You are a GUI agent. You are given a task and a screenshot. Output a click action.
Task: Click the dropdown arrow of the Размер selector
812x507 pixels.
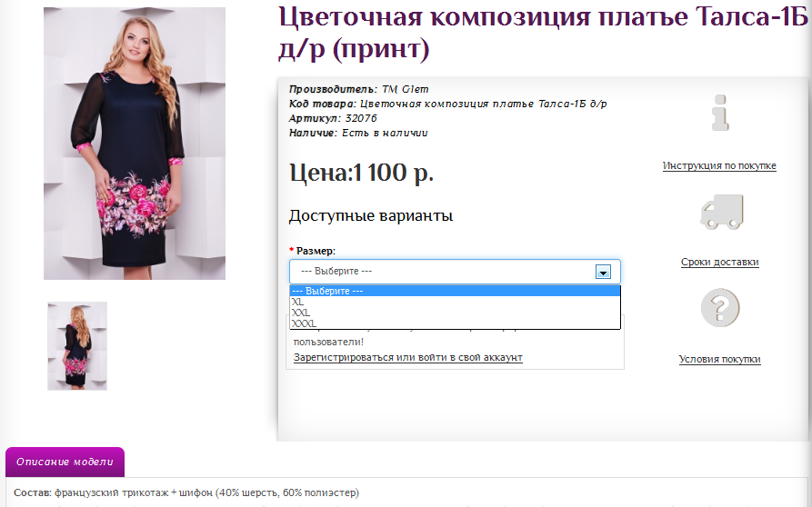tap(603, 272)
